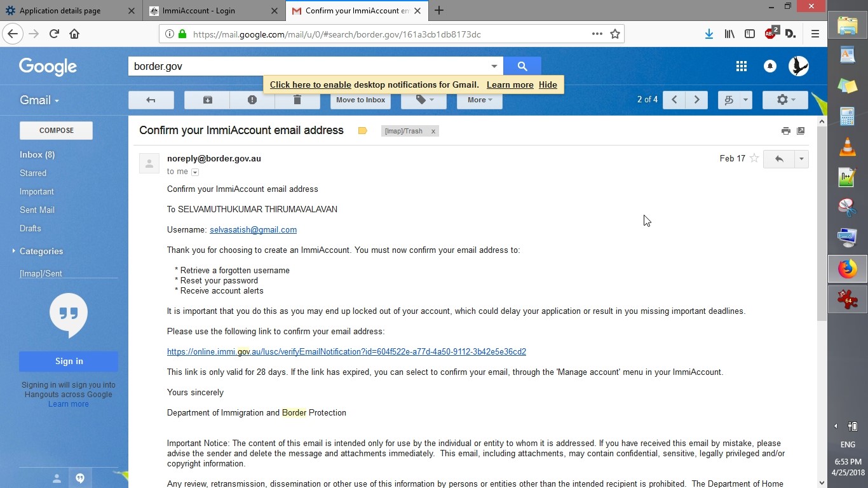Viewport: 868px width, 488px height.
Task: Click the Google logo
Action: (x=48, y=67)
